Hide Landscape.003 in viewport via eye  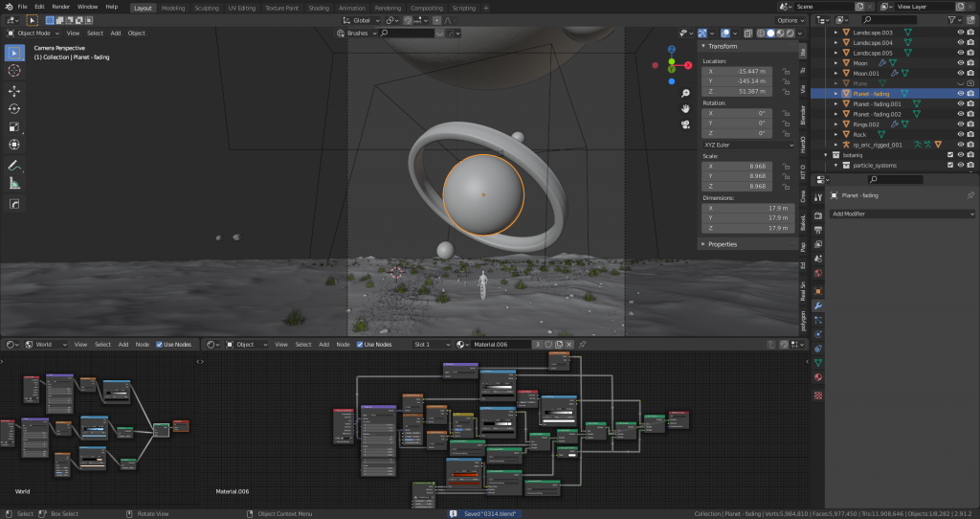(x=961, y=33)
